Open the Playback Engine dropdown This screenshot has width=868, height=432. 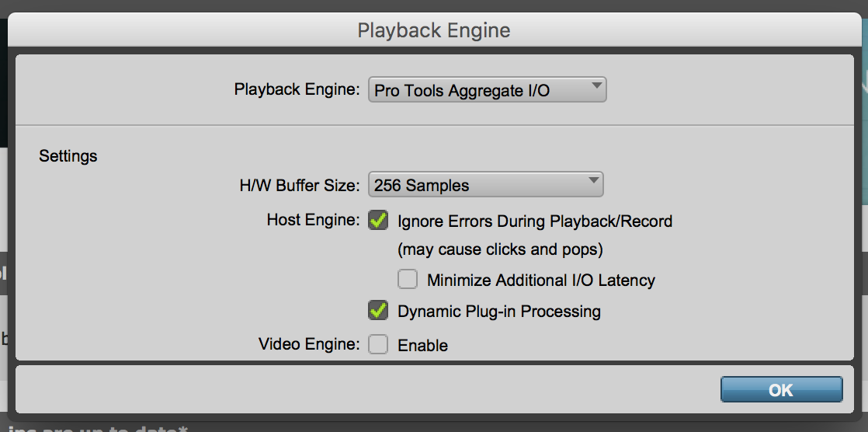click(x=486, y=90)
